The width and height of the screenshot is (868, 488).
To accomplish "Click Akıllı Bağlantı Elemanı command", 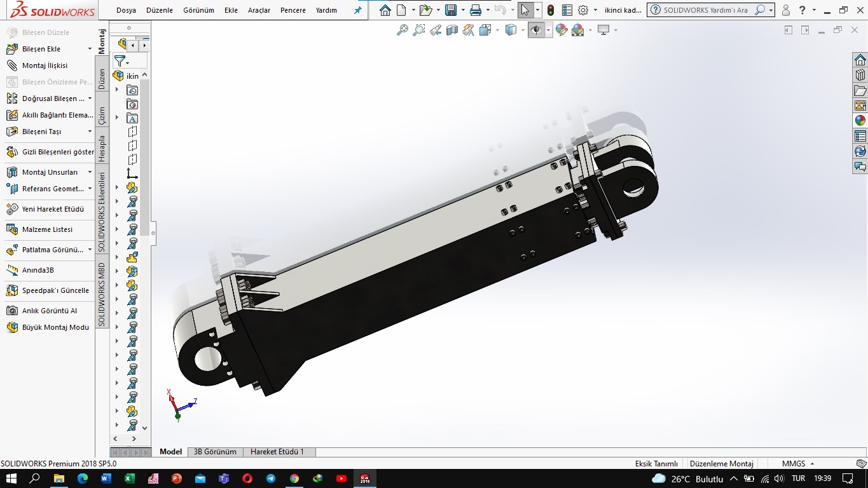I will point(50,115).
